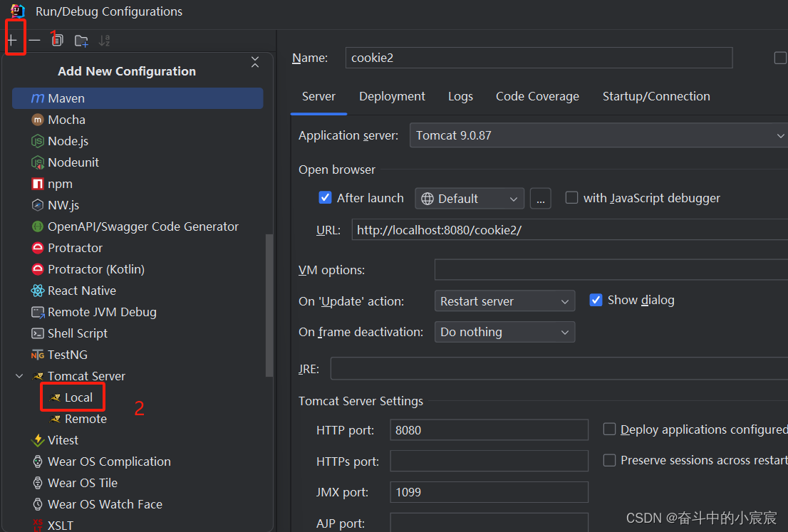Viewport: 788px width, 532px height.
Task: Switch to the Deployment tab
Action: 391,96
